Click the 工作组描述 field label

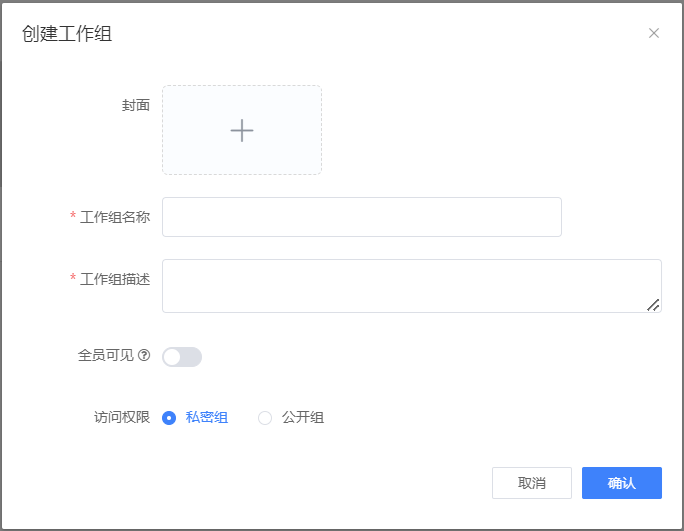[115, 279]
